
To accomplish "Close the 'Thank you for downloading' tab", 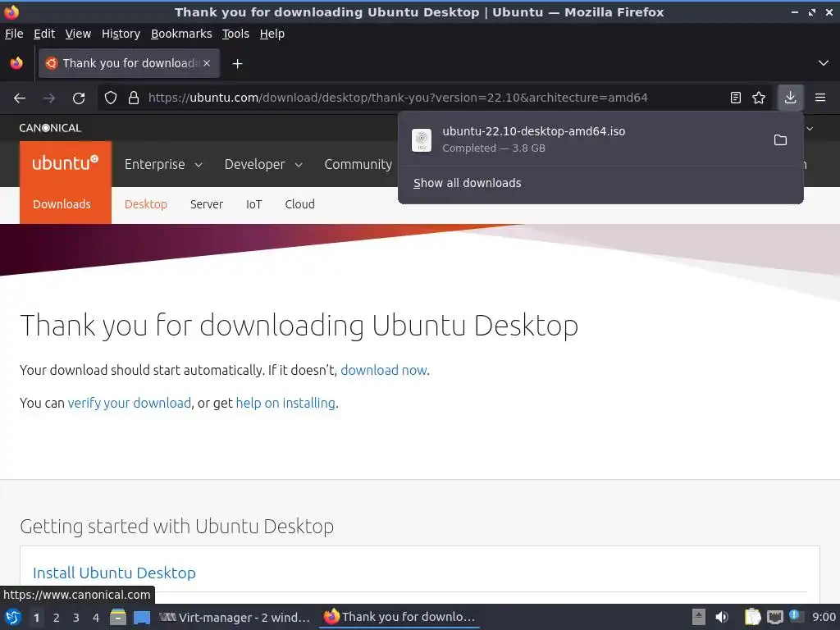I will (207, 63).
